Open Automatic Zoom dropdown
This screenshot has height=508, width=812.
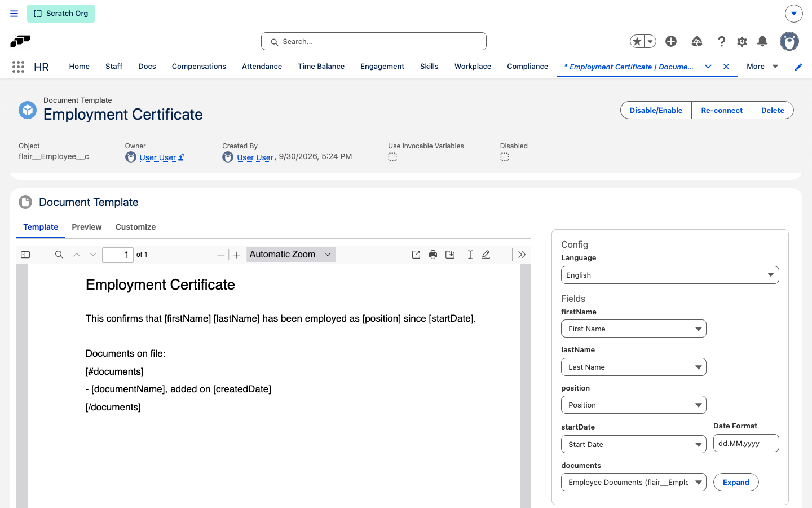[x=291, y=255]
